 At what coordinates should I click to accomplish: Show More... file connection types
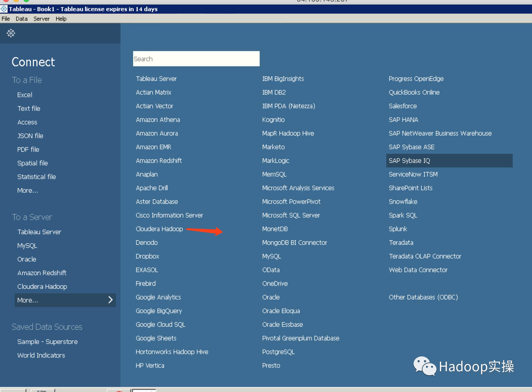[x=28, y=190]
